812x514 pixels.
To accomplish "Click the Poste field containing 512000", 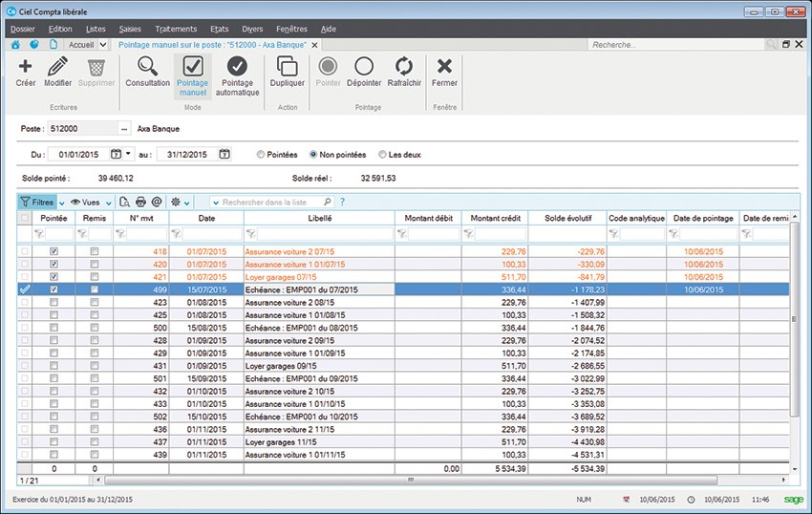I will pyautogui.click(x=83, y=128).
